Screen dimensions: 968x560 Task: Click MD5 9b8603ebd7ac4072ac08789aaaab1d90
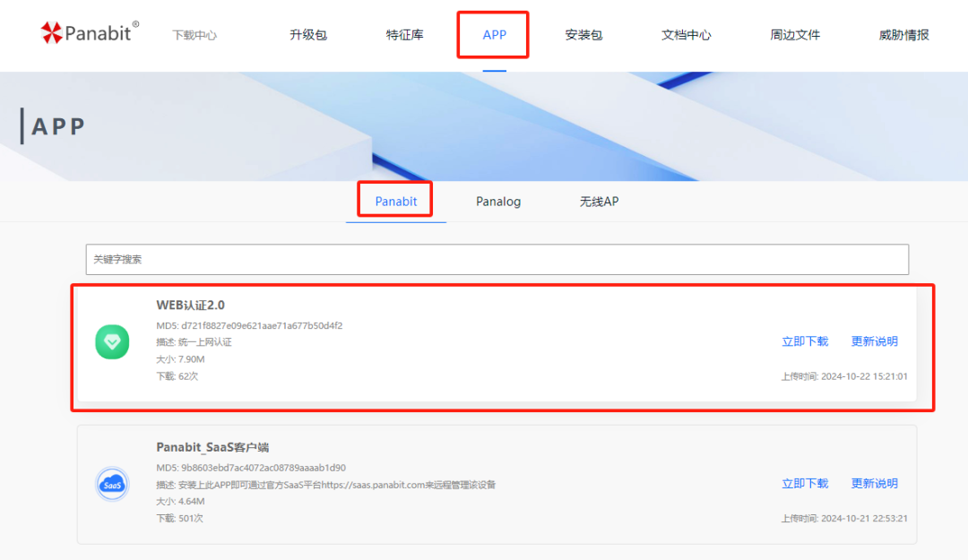click(x=251, y=468)
